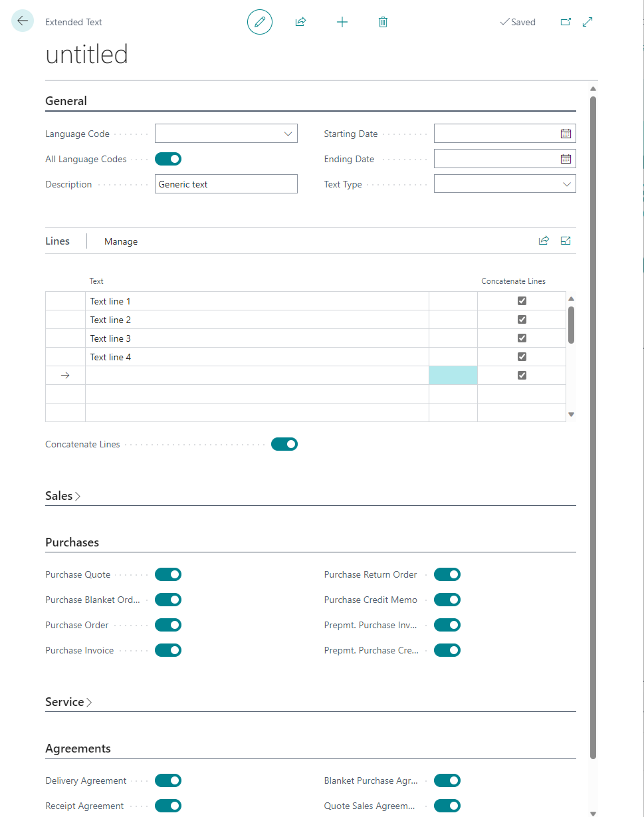Expand the Sales section
Screen dimensions: 644x817
63,496
